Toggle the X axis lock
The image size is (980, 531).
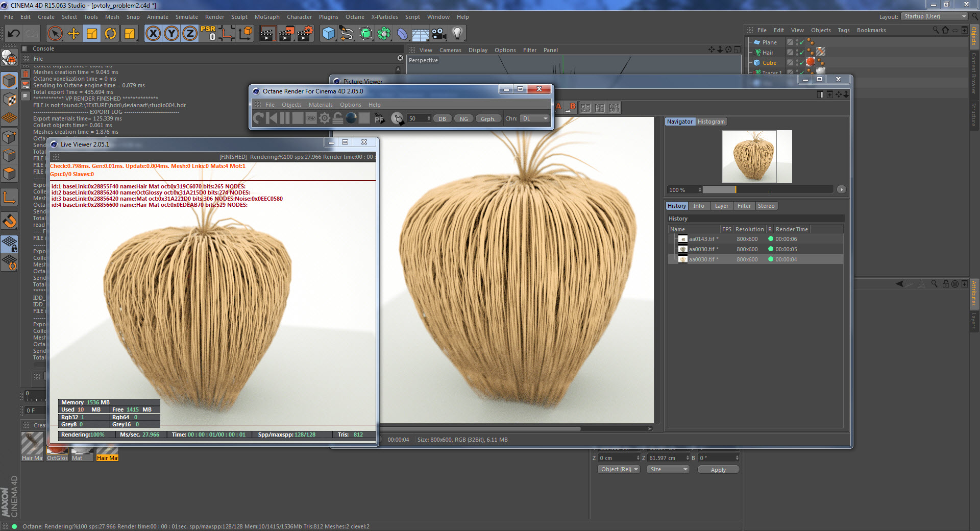(153, 34)
